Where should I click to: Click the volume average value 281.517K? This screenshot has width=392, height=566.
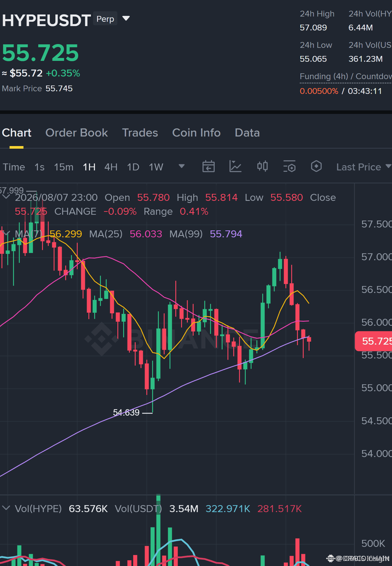280,509
